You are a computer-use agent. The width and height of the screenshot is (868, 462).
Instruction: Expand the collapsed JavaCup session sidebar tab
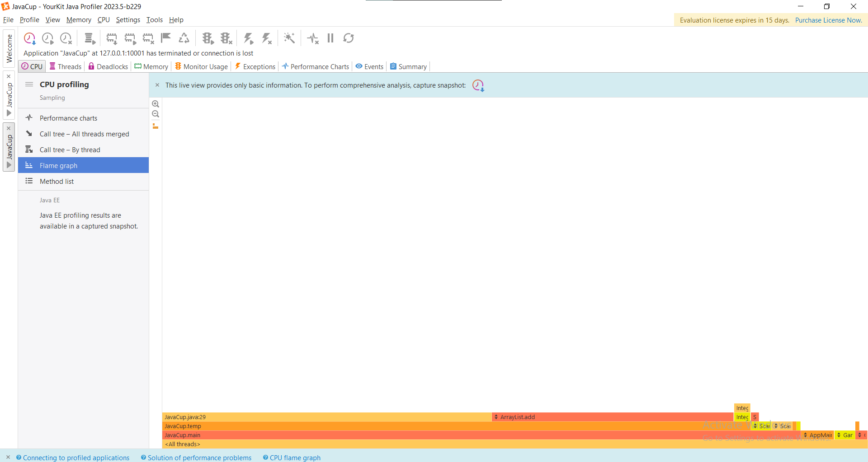pos(9,113)
